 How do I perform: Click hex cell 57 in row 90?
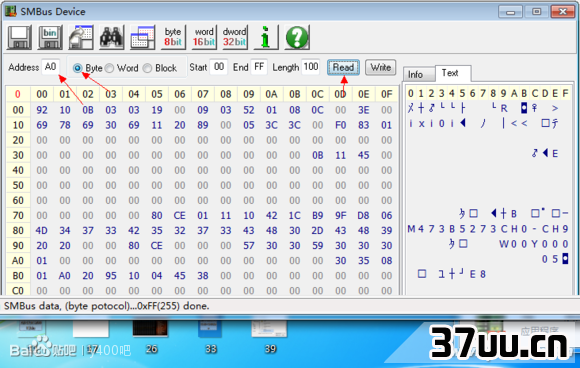pos(249,246)
